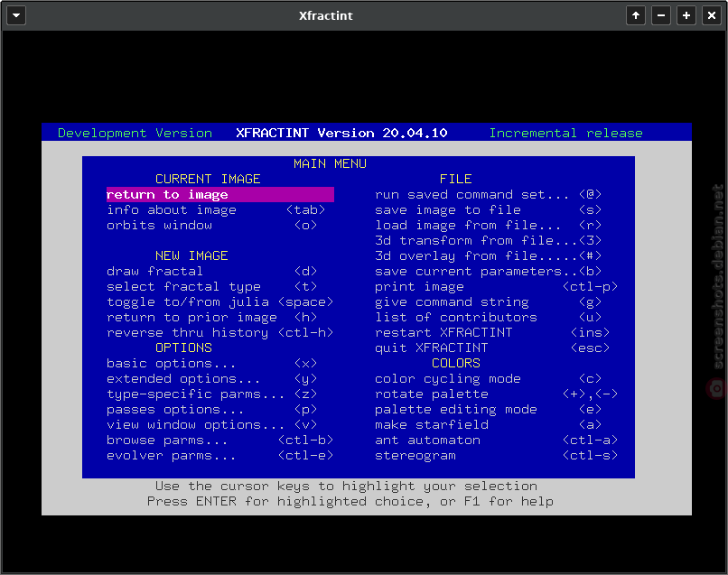Click the 'Xfractint' window title text
The height and width of the screenshot is (575, 728).
[326, 15]
